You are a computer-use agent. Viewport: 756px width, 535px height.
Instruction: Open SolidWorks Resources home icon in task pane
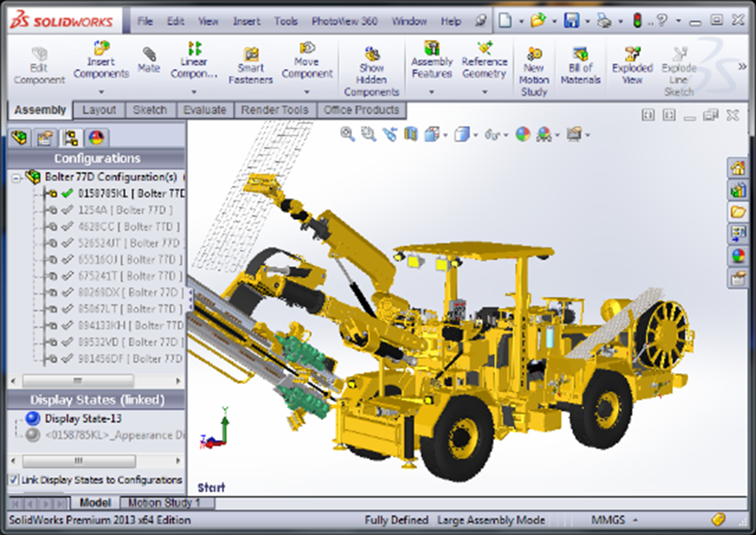tap(738, 168)
